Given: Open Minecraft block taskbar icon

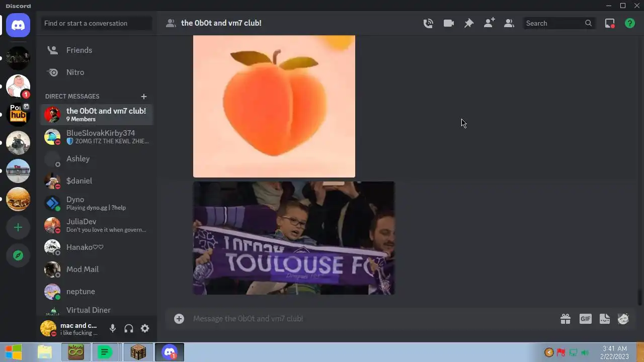Looking at the screenshot, I should (x=138, y=352).
